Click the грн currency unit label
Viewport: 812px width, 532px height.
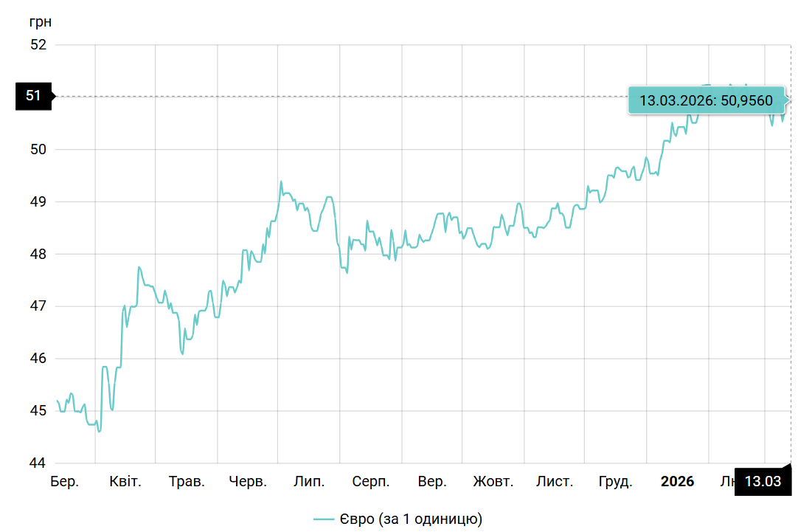[x=40, y=21]
